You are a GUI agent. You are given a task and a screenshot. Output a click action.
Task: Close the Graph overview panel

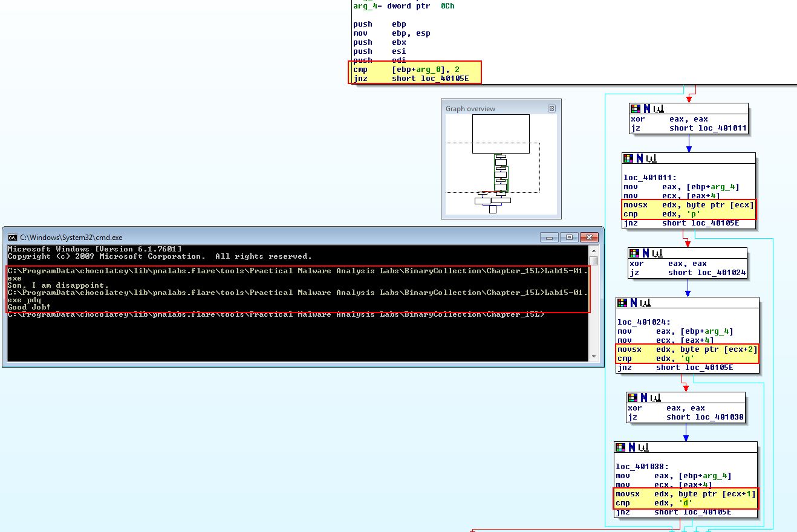tap(551, 108)
